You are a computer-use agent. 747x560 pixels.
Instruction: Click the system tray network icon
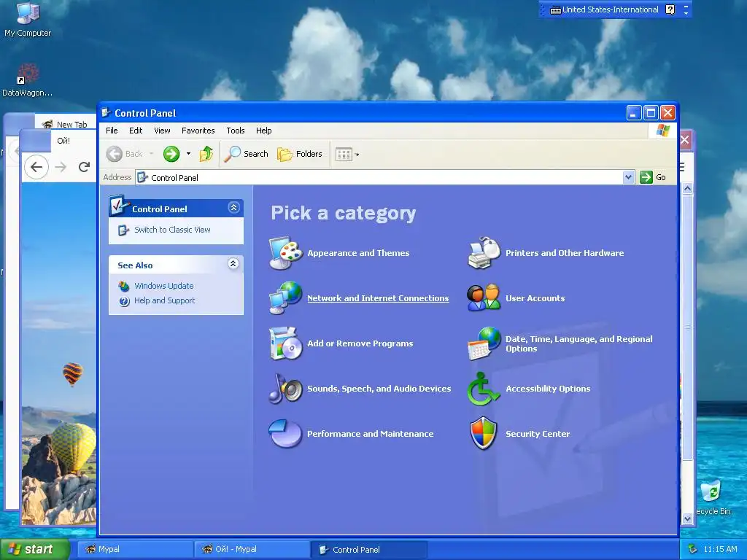[x=693, y=549]
